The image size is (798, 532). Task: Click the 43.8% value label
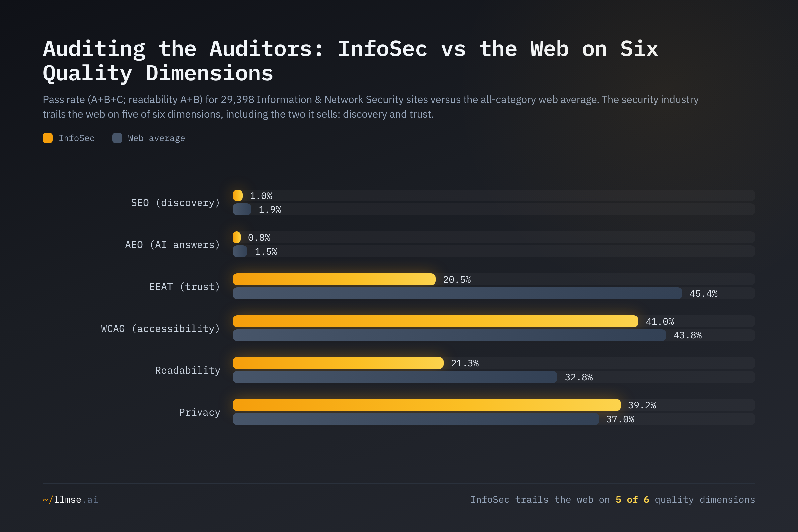pos(687,335)
